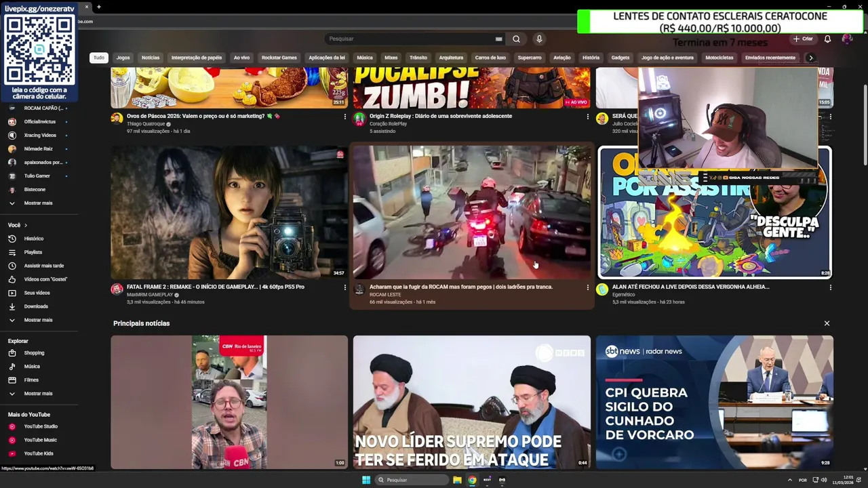Open Seus vídeos in sidebar
Viewport: 868px width, 488px height.
point(37,293)
